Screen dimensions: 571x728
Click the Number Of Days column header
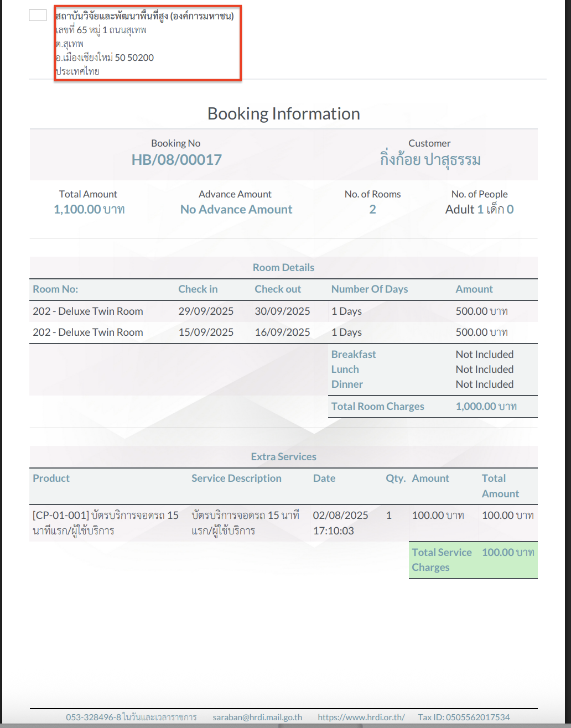[369, 289]
